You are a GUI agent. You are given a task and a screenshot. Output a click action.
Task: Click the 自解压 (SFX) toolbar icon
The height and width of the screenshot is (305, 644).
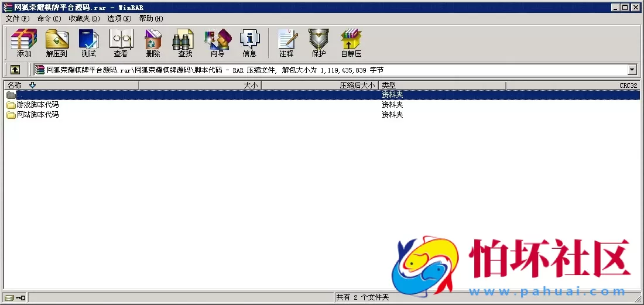pyautogui.click(x=351, y=43)
